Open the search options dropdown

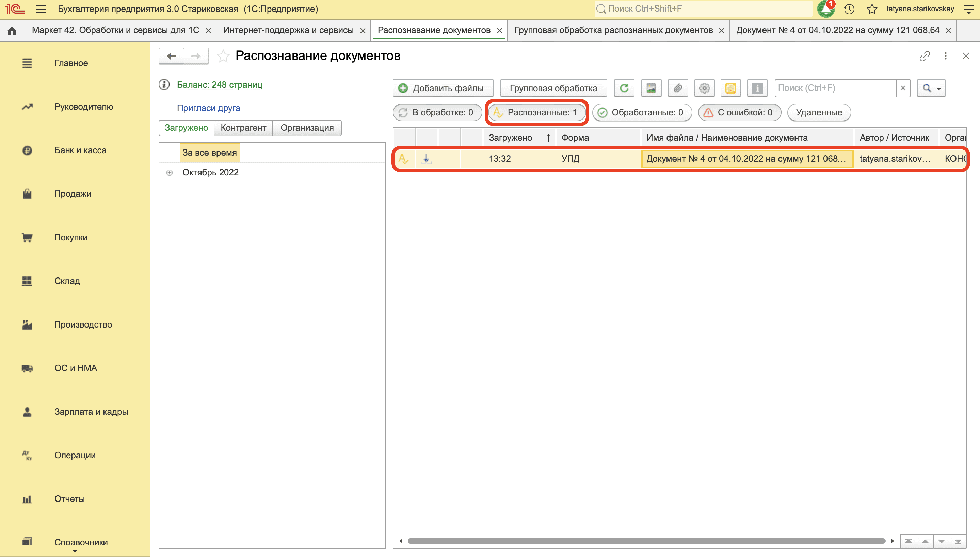(931, 88)
